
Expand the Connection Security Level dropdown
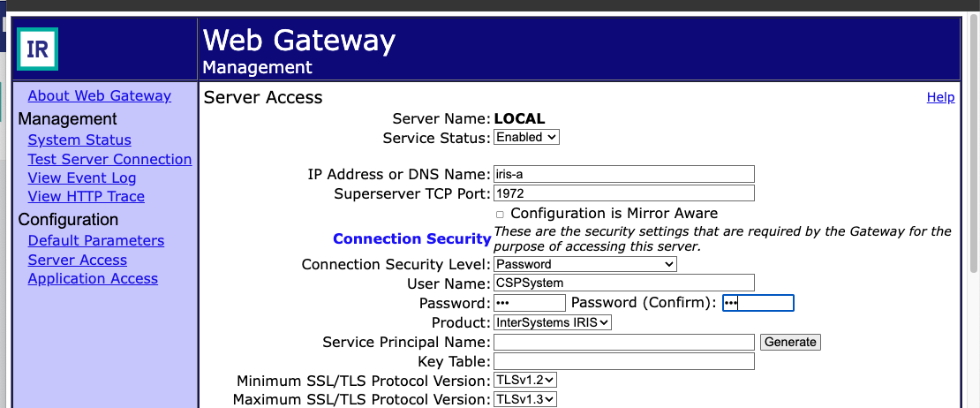[584, 264]
